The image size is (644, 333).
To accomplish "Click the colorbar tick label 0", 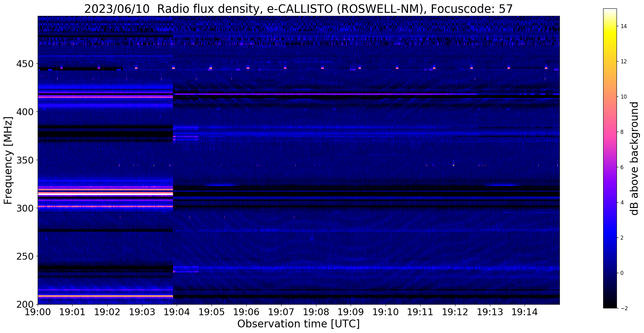I will [x=622, y=273].
